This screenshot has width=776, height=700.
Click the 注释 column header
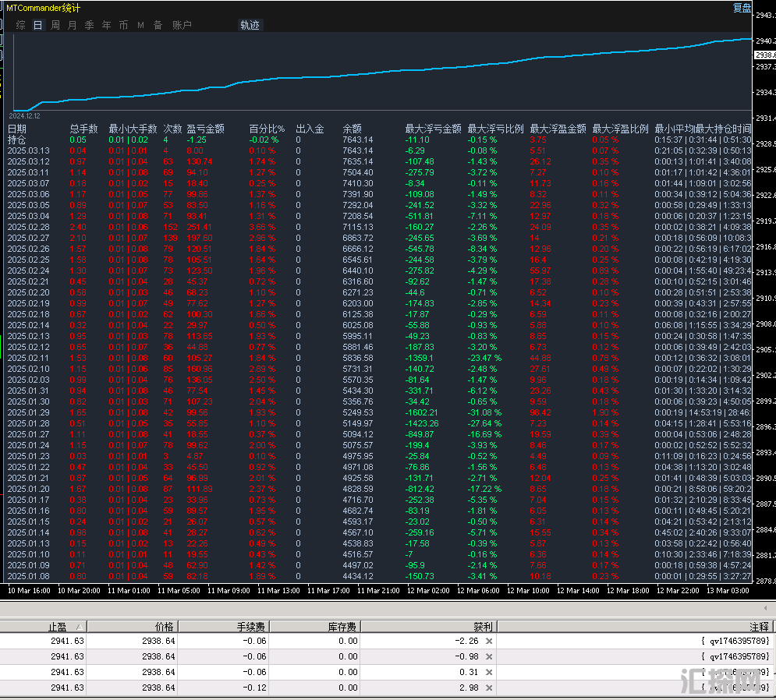point(635,627)
